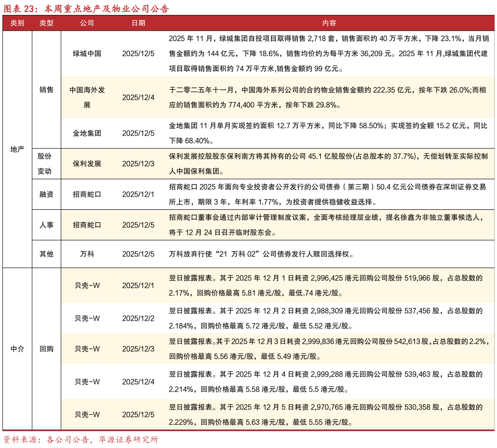Click the title 图表 23 本周重点地产及物业公司公告
497x448 pixels.
click(86, 9)
